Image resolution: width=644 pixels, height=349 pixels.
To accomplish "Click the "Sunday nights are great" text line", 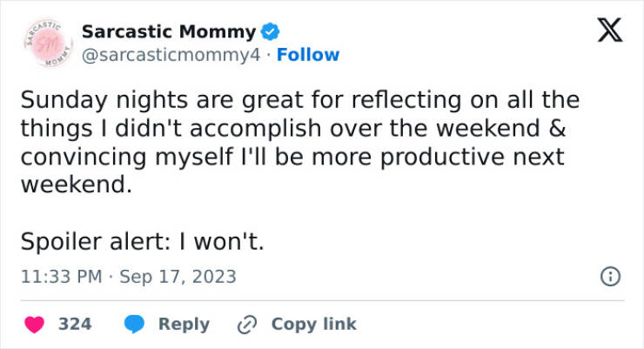I will coord(299,101).
